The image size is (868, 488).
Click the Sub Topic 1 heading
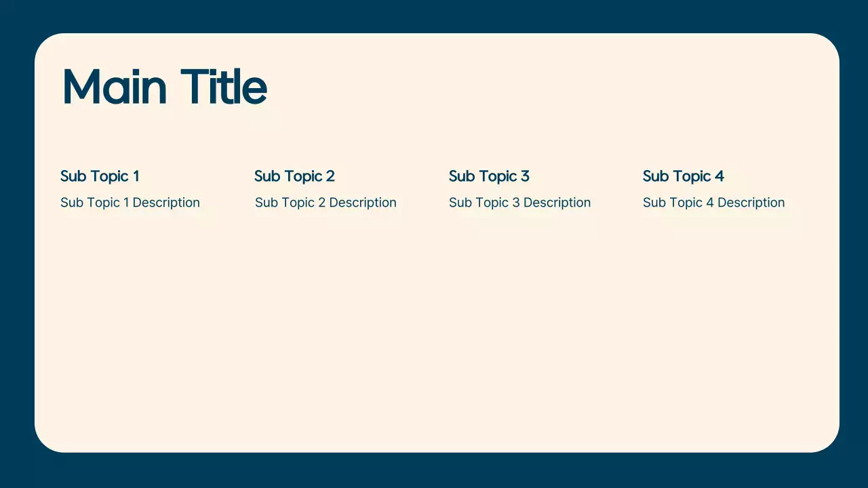(100, 176)
